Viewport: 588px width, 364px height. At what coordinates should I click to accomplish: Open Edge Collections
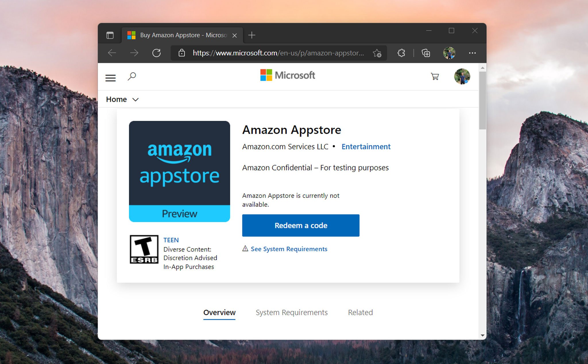click(x=426, y=53)
